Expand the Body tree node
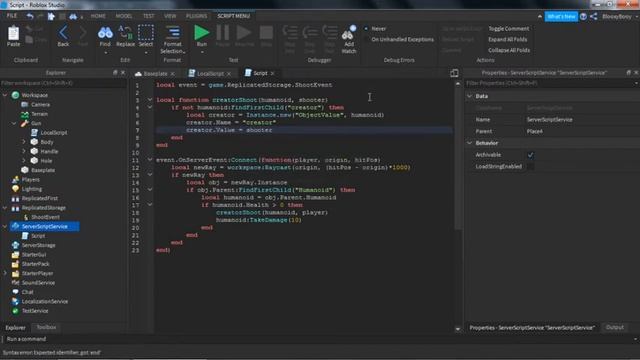Screen dimensions: 640x360 pyautogui.click(x=24, y=142)
